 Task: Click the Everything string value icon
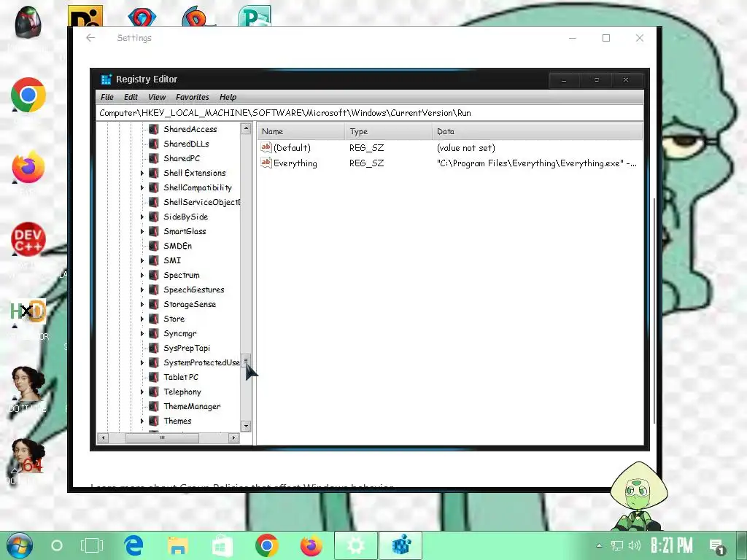tap(266, 163)
